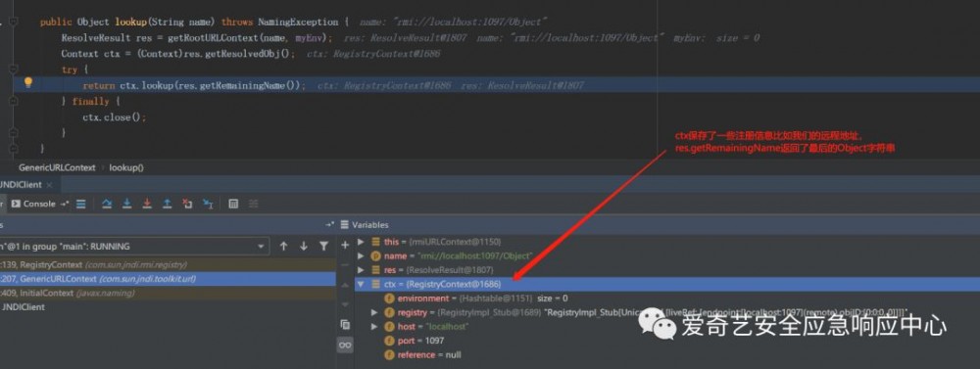Click the Run to Cursor icon
980x369 pixels.
point(208,205)
